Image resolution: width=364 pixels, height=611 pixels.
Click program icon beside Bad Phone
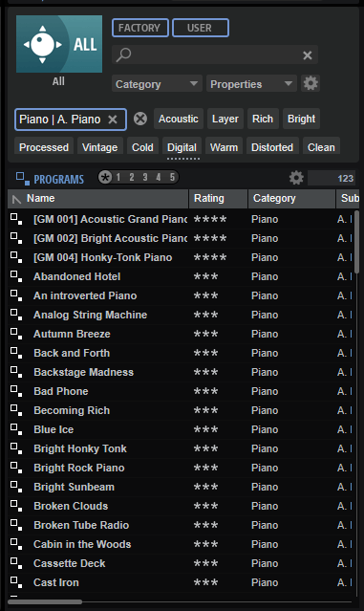click(16, 391)
